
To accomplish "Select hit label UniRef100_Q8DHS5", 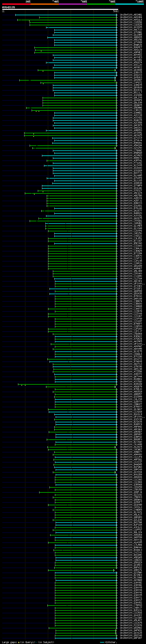I will [x=131, y=37].
